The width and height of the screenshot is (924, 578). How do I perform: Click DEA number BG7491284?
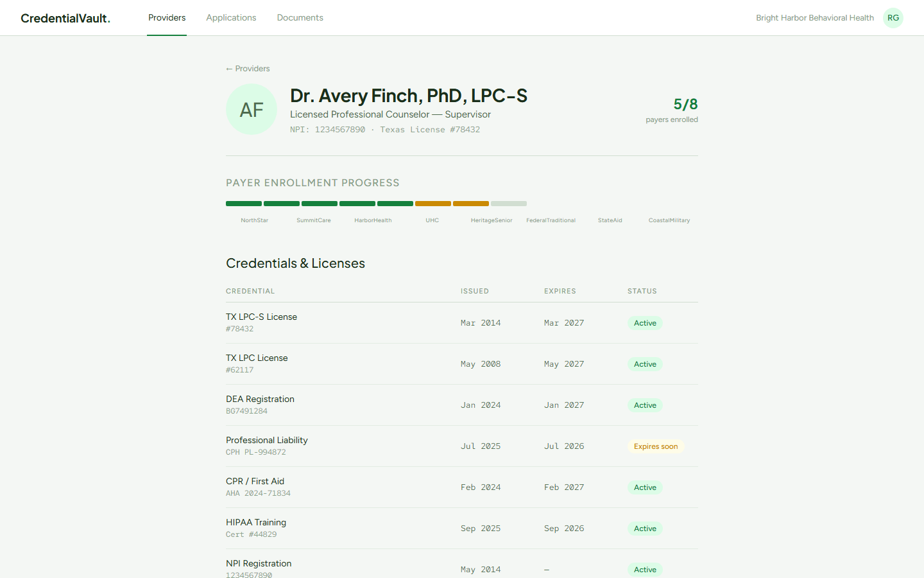tap(247, 411)
